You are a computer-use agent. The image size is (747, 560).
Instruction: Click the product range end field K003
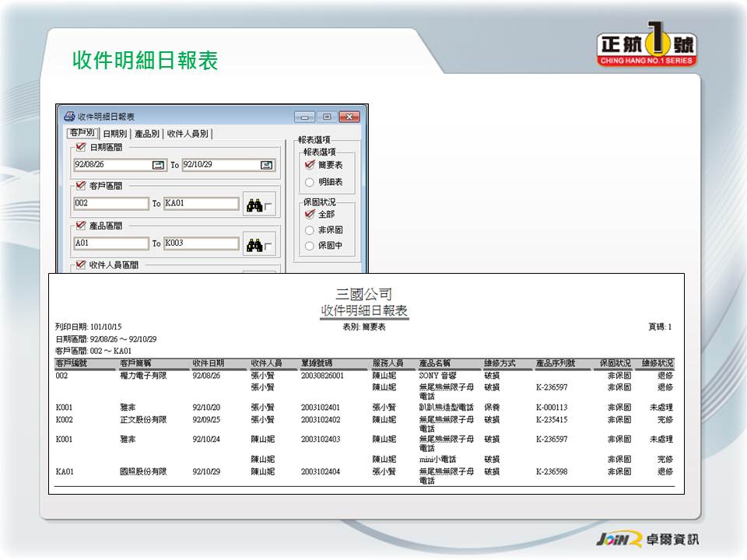click(201, 243)
